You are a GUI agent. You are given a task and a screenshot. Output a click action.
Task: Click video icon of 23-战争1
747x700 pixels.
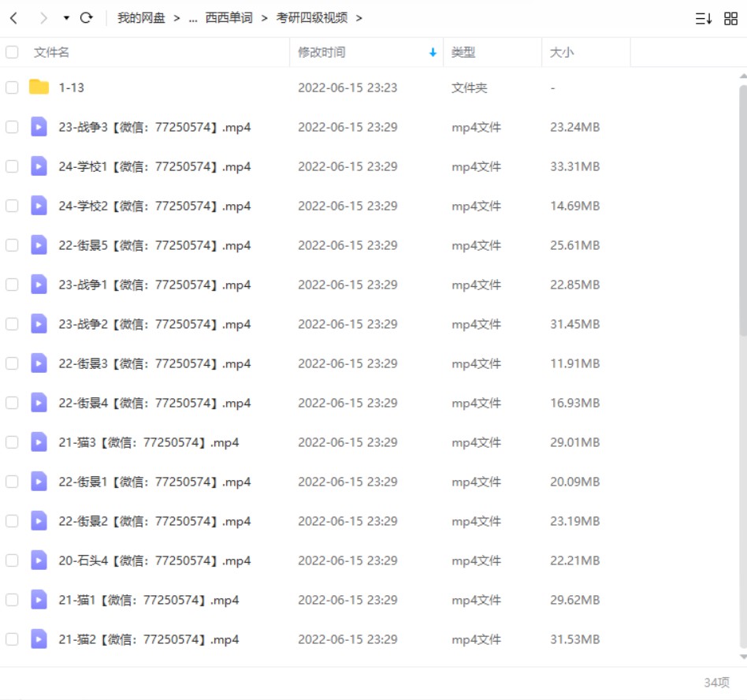[x=39, y=285]
